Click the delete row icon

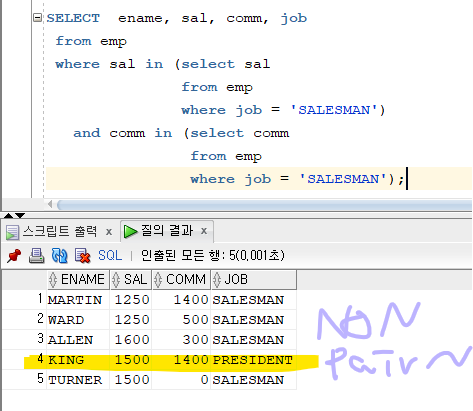point(82,256)
